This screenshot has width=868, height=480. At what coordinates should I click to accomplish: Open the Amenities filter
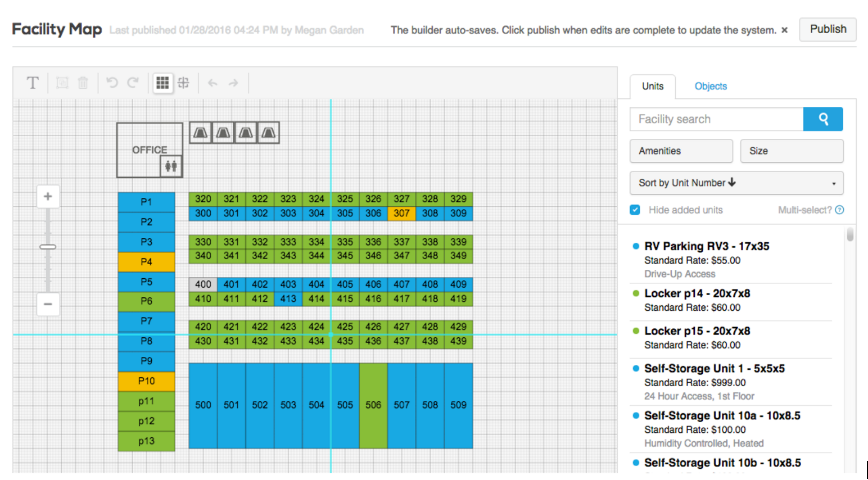tap(681, 151)
